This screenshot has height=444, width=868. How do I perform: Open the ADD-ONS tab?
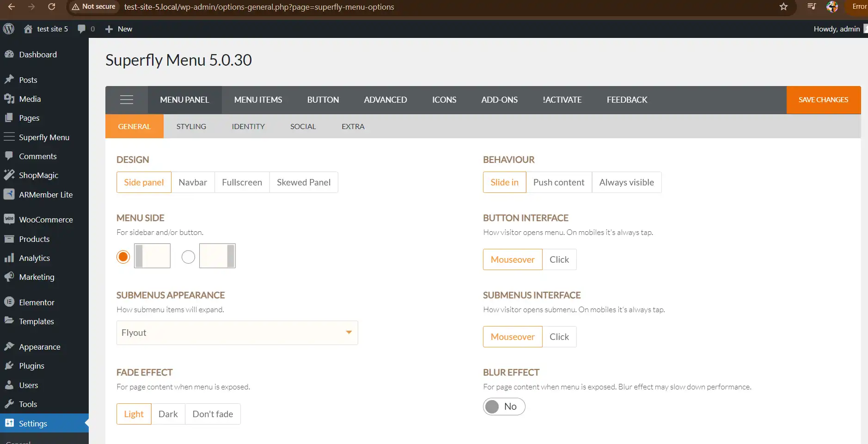[499, 100]
